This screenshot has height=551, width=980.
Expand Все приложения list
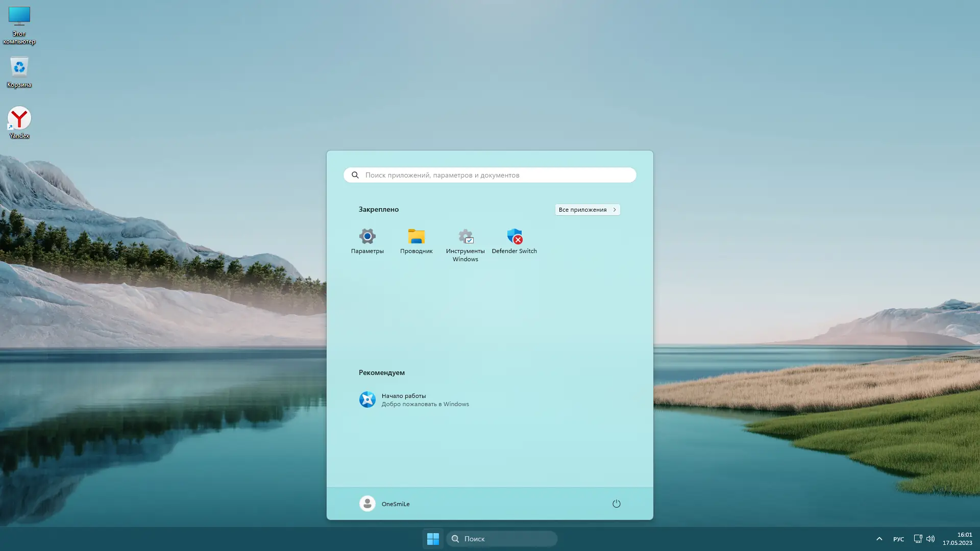coord(587,210)
